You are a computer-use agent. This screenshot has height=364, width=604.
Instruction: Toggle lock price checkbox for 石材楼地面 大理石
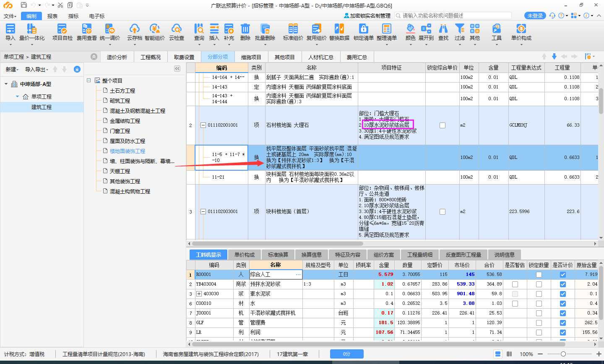point(443,125)
